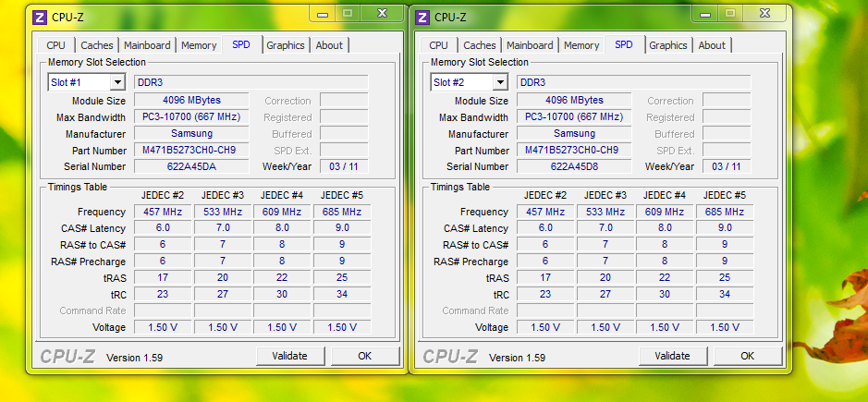Viewport: 868px width, 402px height.
Task: Click DDR3 type field in left window
Action: (x=251, y=82)
